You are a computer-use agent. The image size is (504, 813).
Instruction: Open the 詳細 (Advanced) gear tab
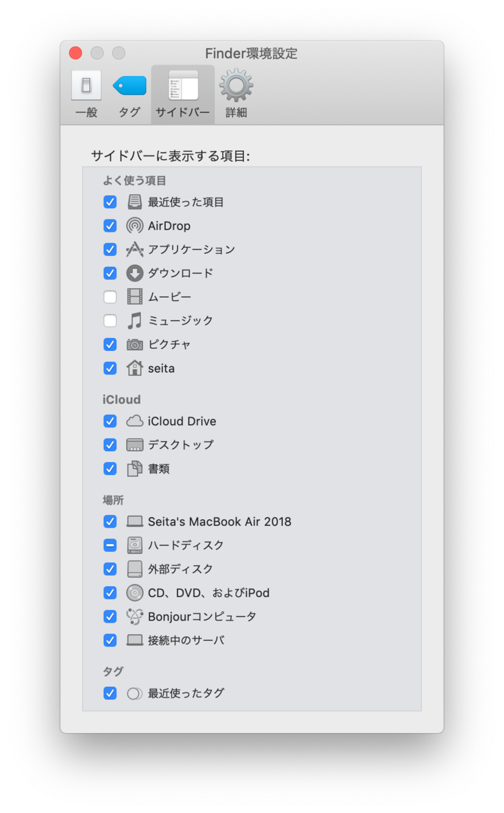(236, 95)
